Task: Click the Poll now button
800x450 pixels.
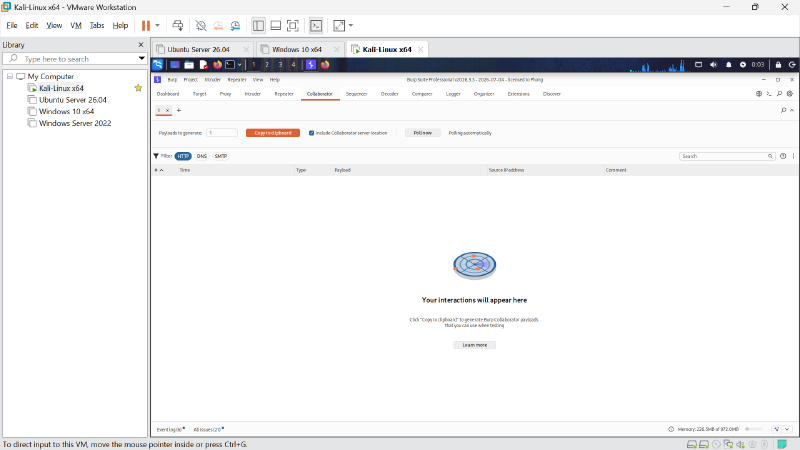Action: coord(422,133)
